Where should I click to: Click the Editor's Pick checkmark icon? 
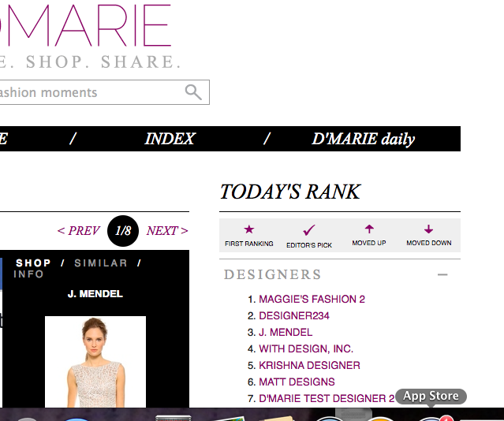(x=309, y=229)
